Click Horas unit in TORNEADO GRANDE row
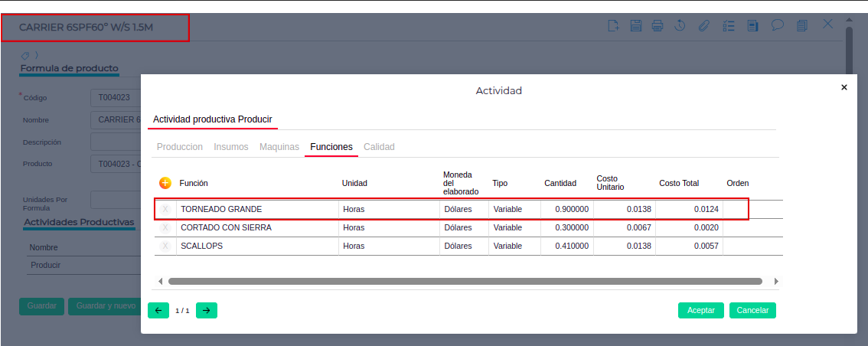The height and width of the screenshot is (346, 868). (x=389, y=209)
